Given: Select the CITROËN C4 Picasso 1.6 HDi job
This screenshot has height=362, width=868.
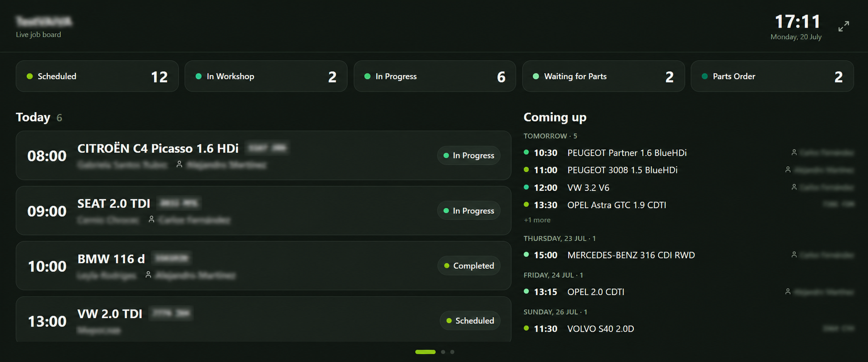Looking at the screenshot, I should (263, 156).
